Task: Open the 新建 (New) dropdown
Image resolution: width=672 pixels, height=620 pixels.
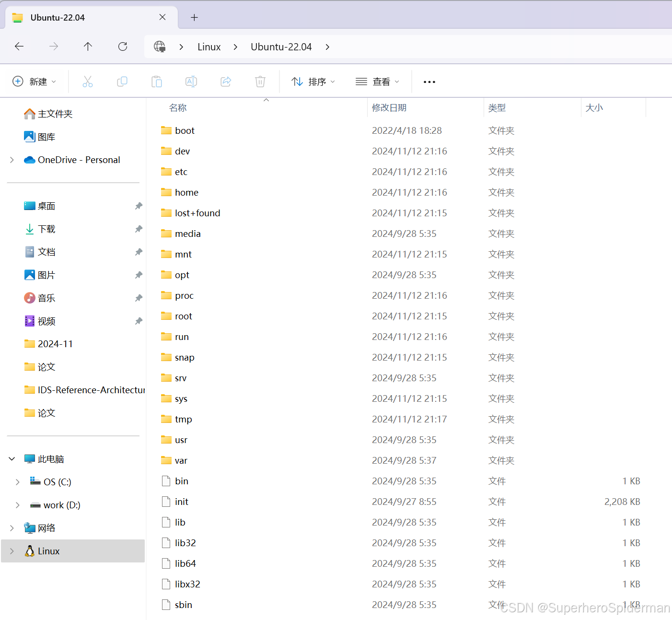Action: (x=34, y=82)
